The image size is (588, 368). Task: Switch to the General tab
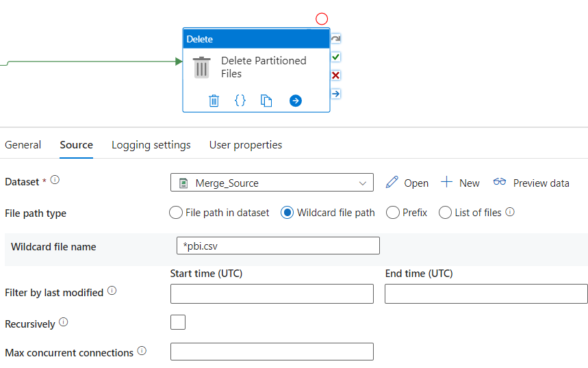click(x=23, y=145)
